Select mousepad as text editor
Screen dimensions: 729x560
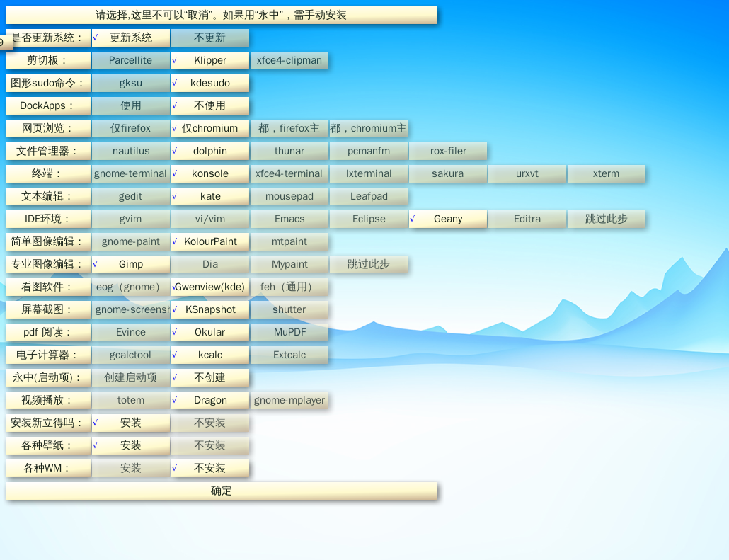(x=289, y=196)
